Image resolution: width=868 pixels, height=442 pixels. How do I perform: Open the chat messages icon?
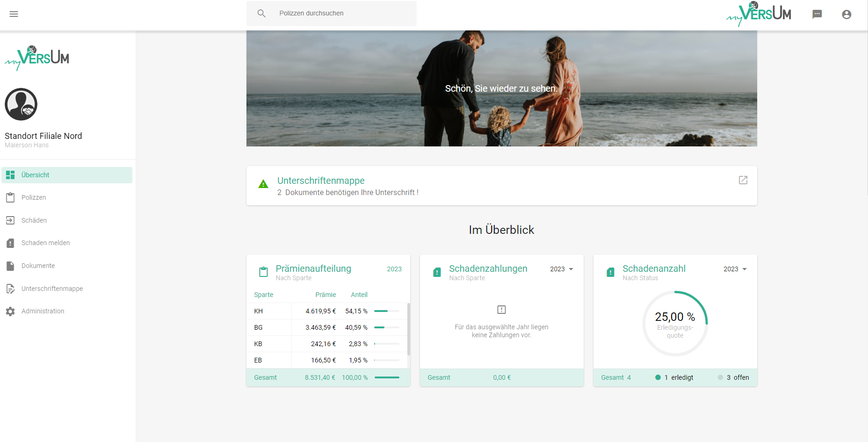pos(817,14)
